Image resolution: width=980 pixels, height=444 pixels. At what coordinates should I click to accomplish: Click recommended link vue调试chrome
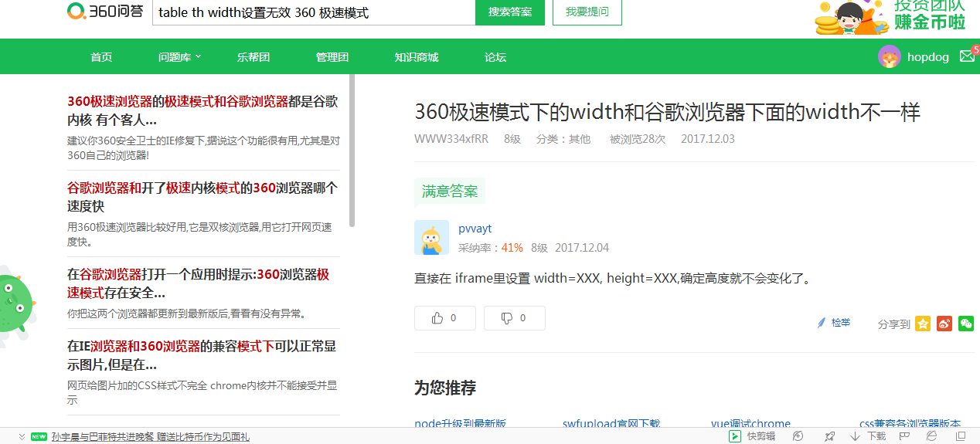click(x=750, y=423)
